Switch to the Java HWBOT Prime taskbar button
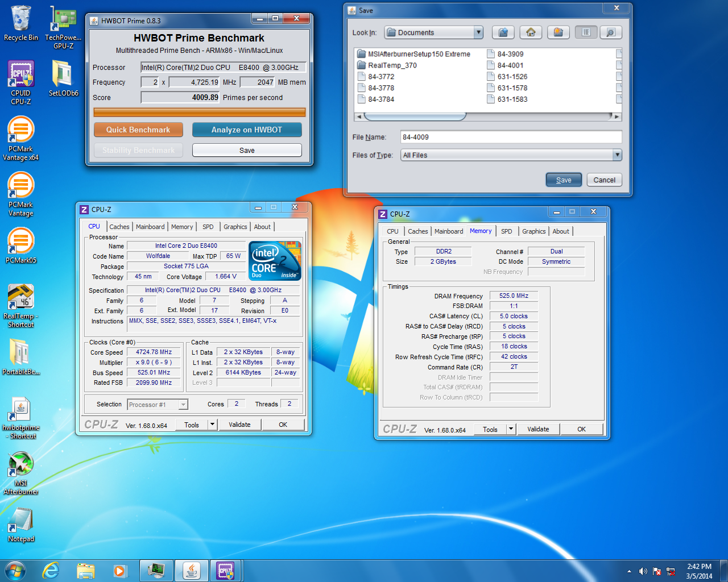 point(191,571)
